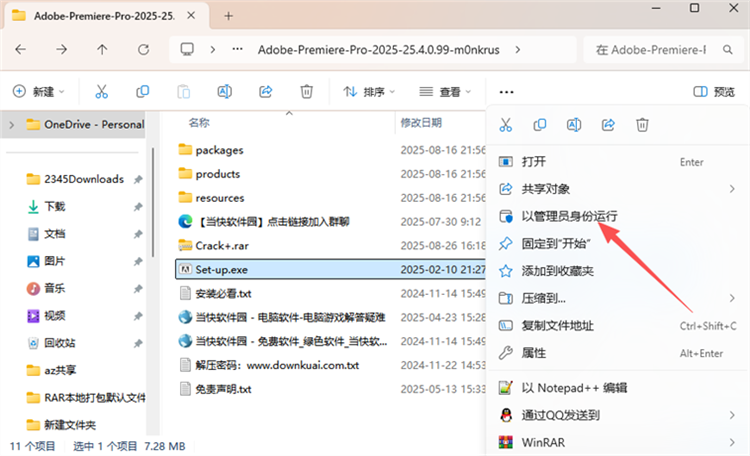This screenshot has height=456, width=750.
Task: Click Cut scissors icon in context menu
Action: (506, 125)
